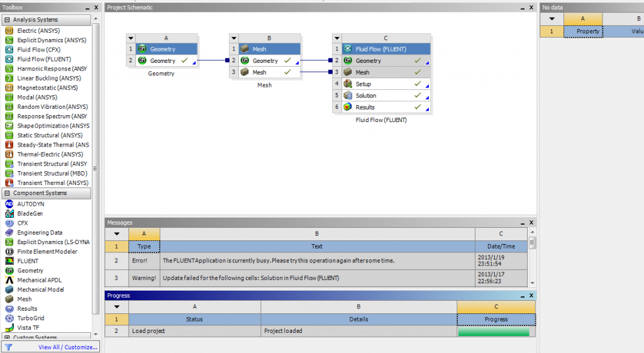Click Toolbox scrollbar down arrow

[x=96, y=335]
